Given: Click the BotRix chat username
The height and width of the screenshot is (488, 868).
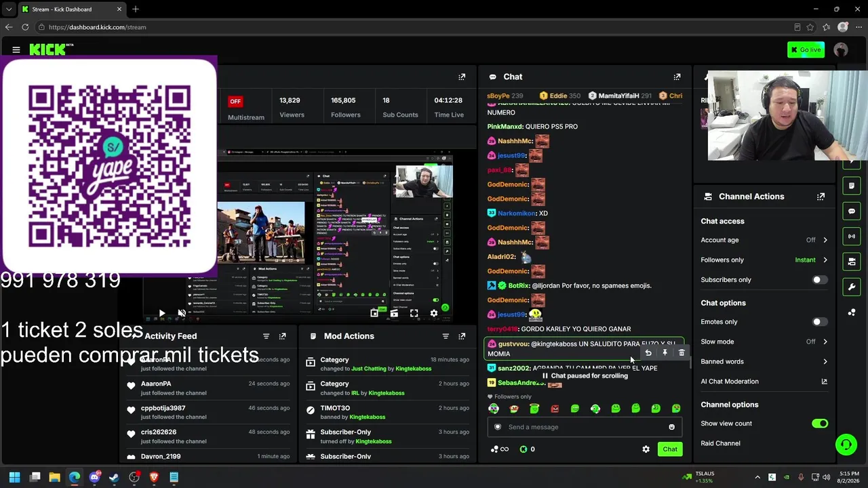Looking at the screenshot, I should 519,286.
